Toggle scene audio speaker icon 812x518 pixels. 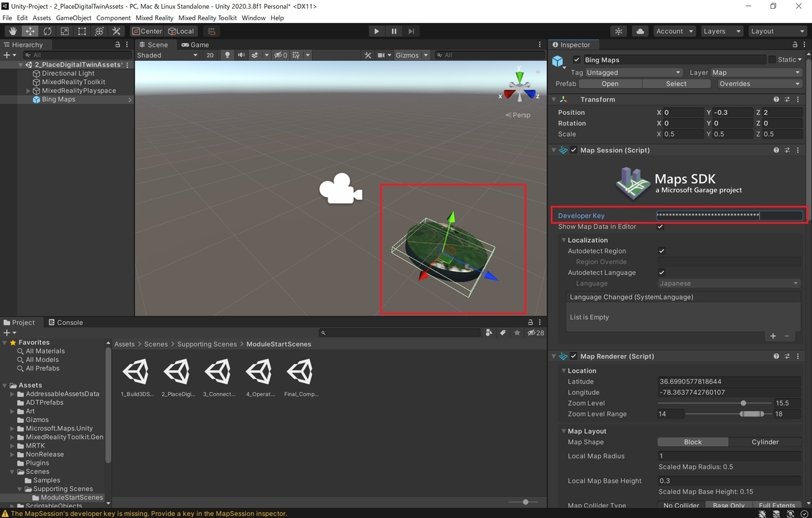point(241,55)
